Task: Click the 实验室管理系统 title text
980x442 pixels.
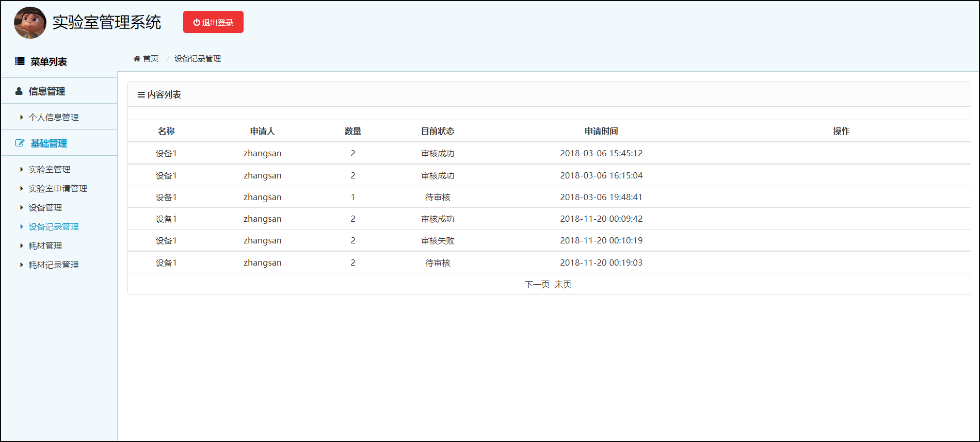Action: pos(107,23)
